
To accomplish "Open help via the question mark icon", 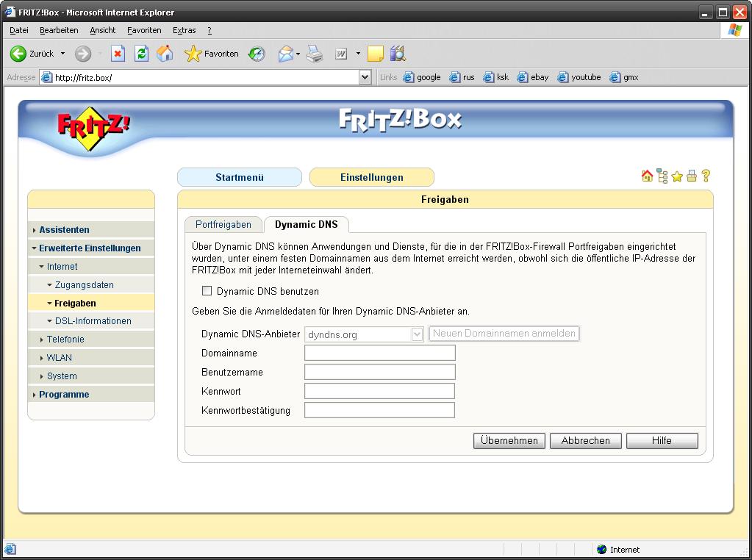I will pos(706,176).
